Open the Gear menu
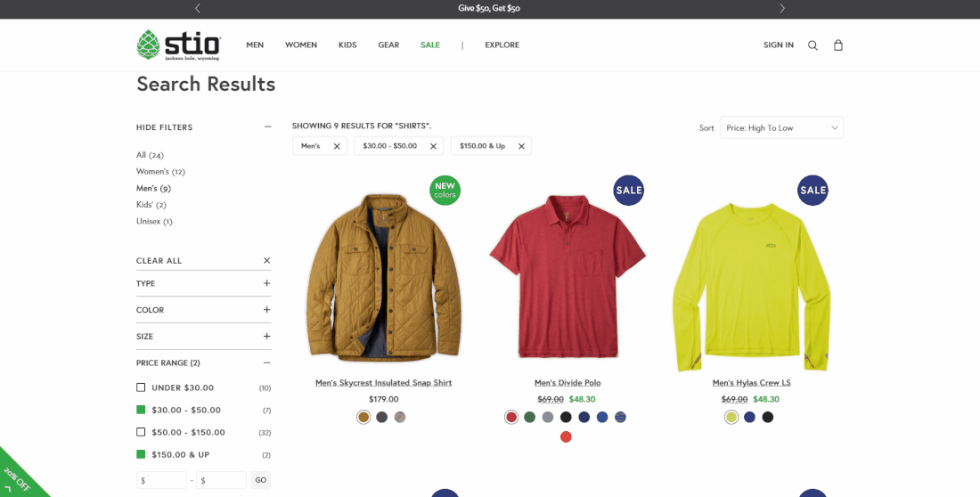 [388, 45]
